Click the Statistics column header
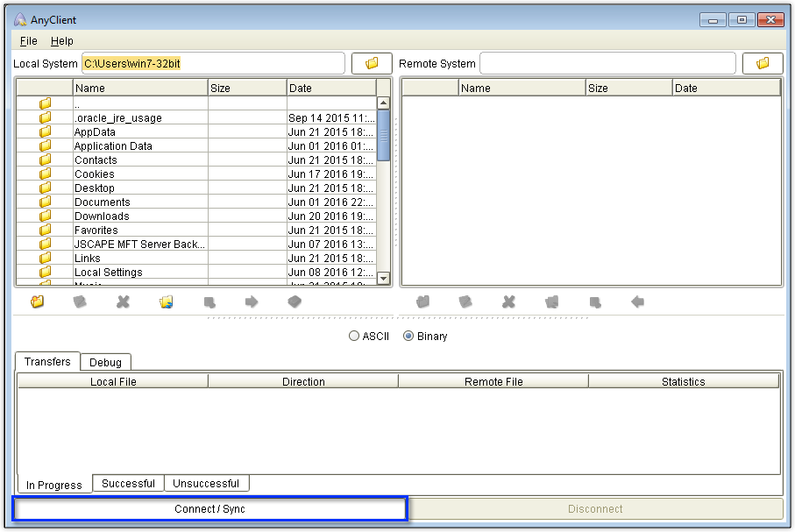 pos(684,381)
